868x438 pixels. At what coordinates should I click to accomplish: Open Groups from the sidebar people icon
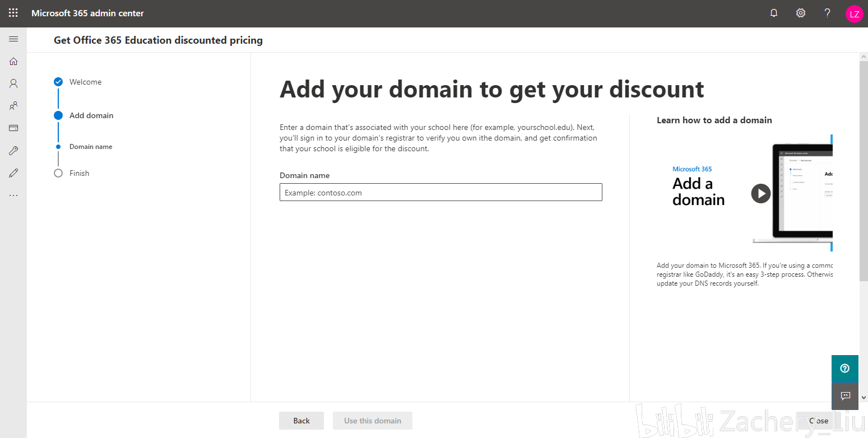13,105
